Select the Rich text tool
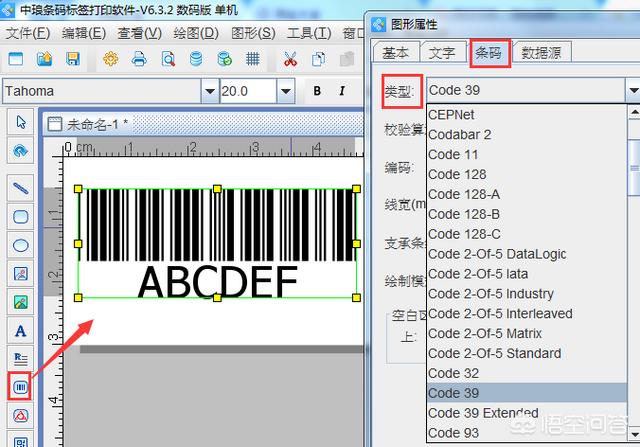640x447 pixels. 20,358
